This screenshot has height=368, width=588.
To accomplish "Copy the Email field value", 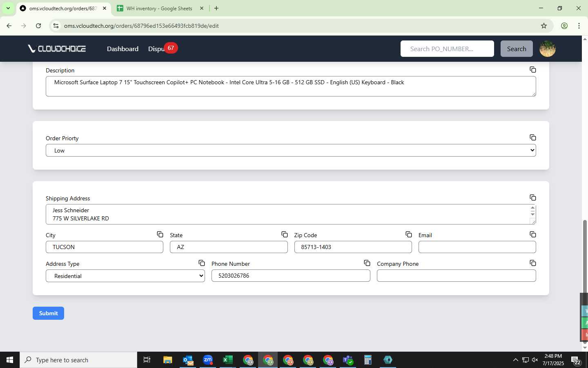I will pos(533,235).
